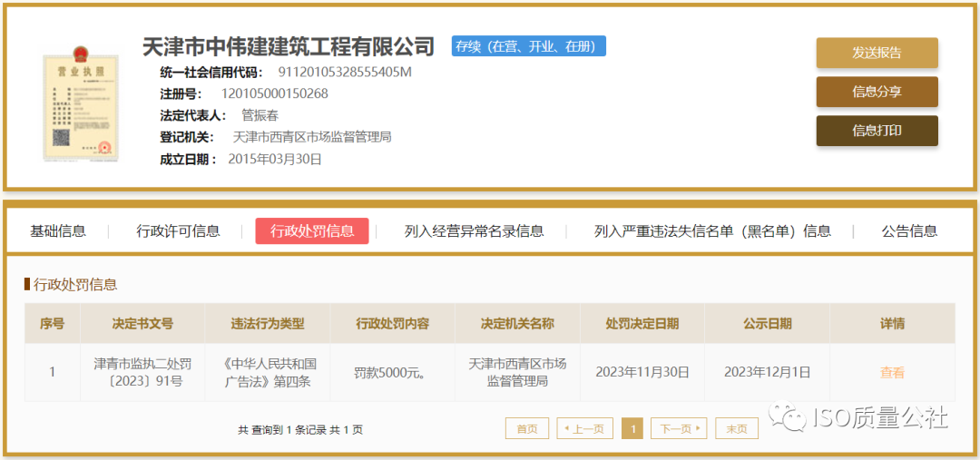Click registration number 120105000150268
Image resolution: width=980 pixels, height=460 pixels.
tap(274, 93)
